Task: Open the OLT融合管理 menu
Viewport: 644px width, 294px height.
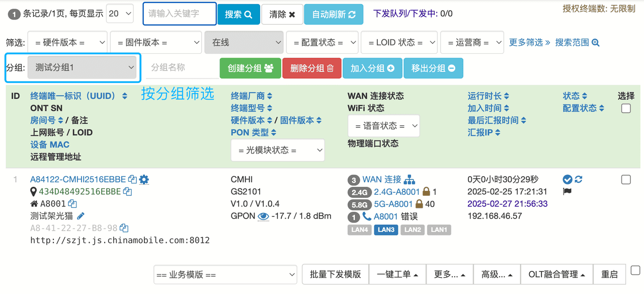Action: [556, 274]
